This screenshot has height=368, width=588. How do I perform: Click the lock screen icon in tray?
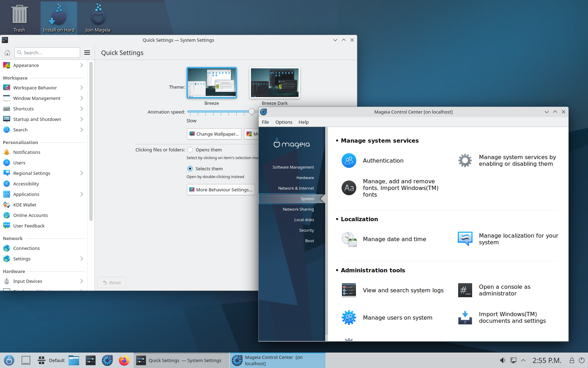point(572,360)
